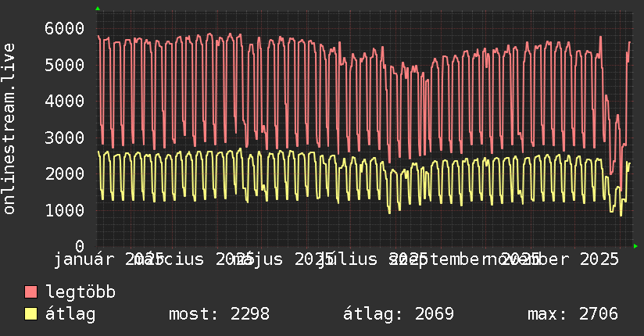Select the 1000 y-axis label
The image size is (644, 336).
point(65,210)
